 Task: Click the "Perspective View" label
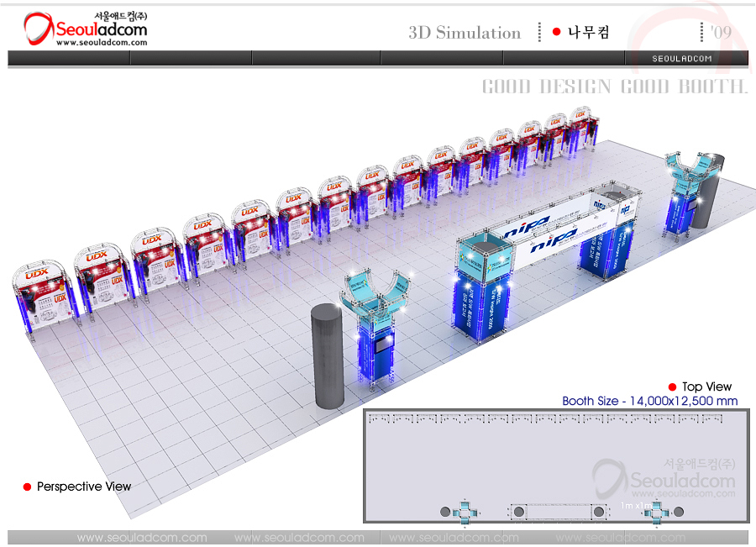[x=84, y=487]
